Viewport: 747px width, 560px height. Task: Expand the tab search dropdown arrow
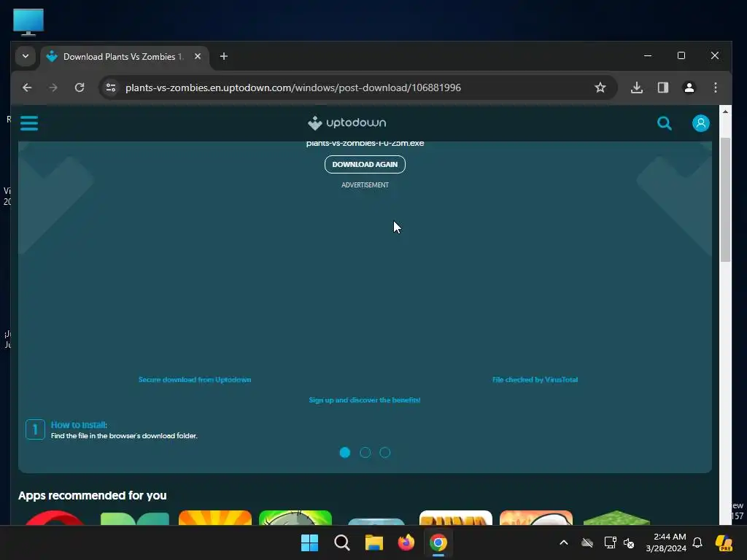click(x=26, y=56)
